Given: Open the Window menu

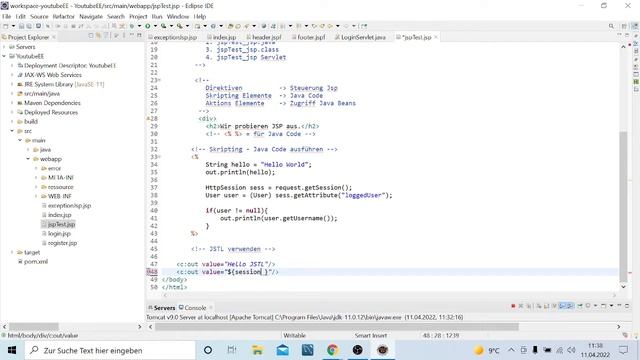Looking at the screenshot, I should coord(178,17).
